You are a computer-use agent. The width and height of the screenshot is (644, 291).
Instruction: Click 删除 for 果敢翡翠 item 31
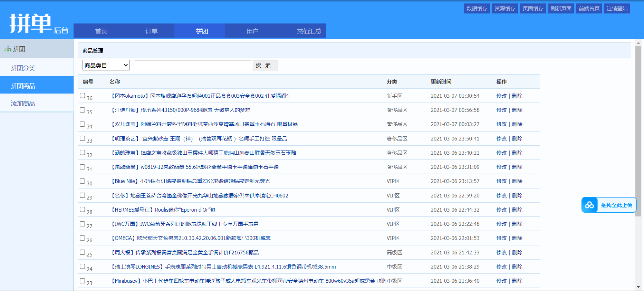[x=517, y=167]
